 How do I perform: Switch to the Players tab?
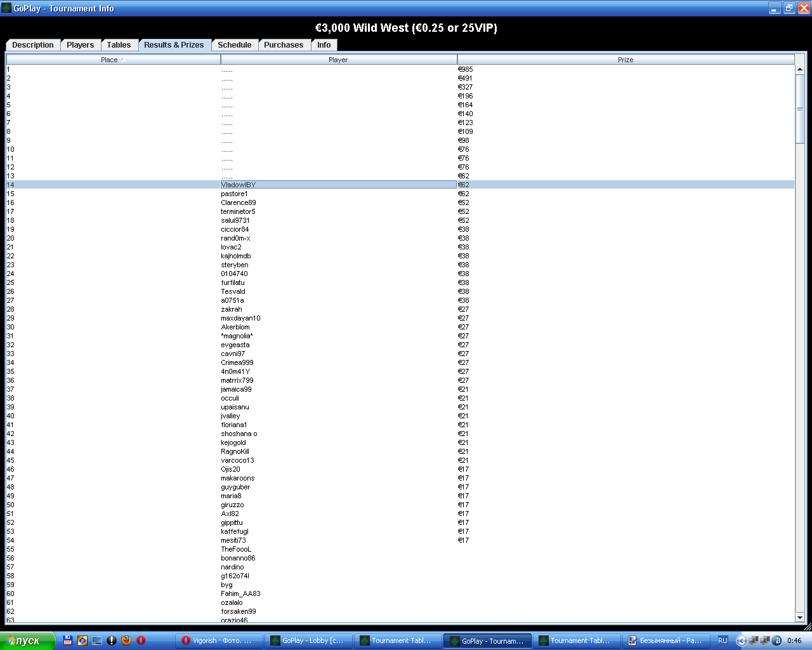pyautogui.click(x=80, y=45)
